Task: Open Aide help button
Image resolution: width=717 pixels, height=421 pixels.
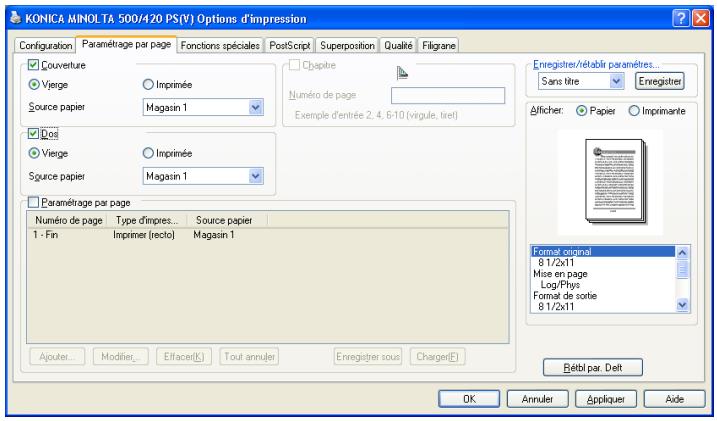Action: click(x=674, y=399)
